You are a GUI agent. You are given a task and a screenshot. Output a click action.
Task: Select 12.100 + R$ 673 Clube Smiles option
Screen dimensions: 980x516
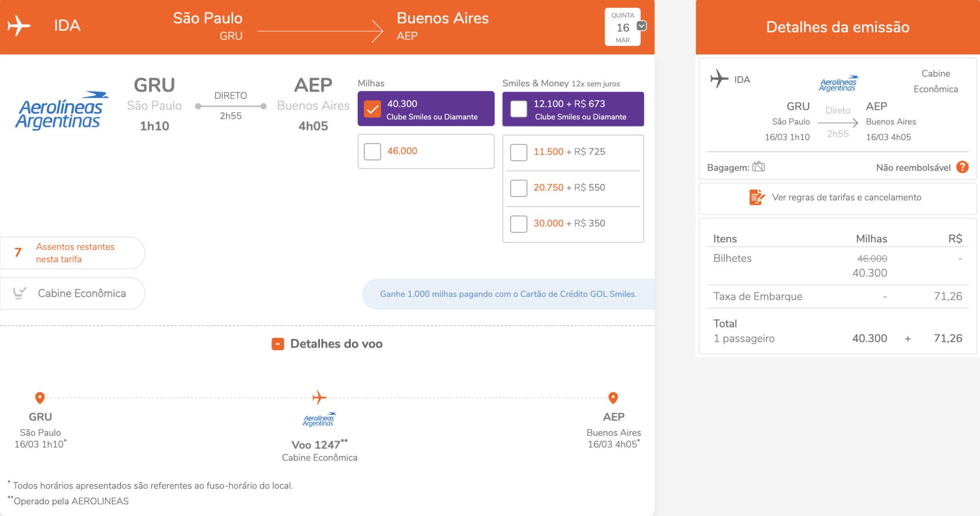tap(519, 109)
